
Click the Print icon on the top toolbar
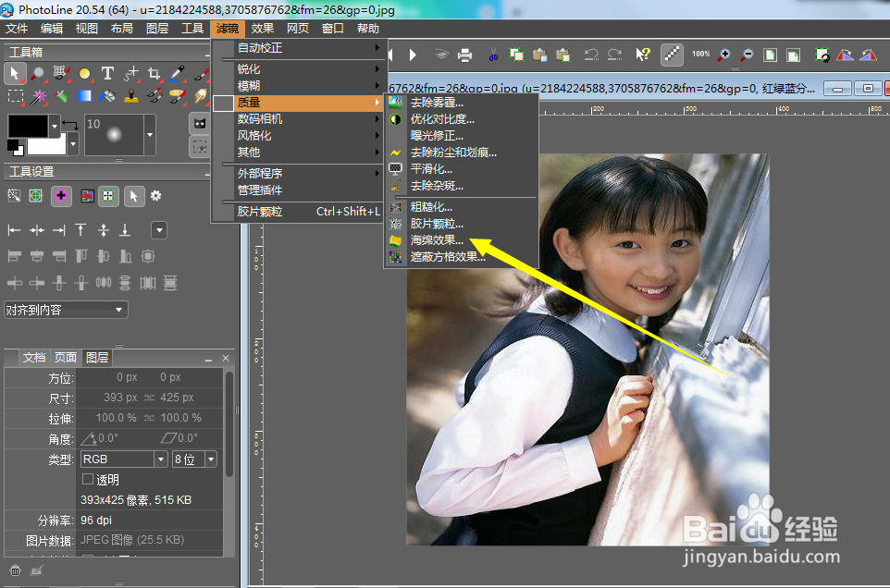(x=467, y=55)
